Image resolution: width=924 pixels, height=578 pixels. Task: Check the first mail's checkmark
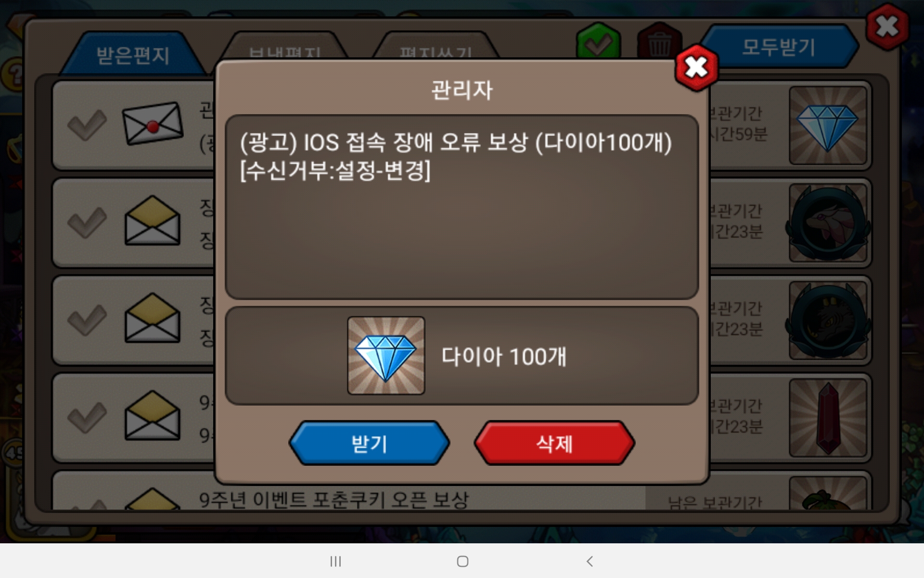[87, 125]
